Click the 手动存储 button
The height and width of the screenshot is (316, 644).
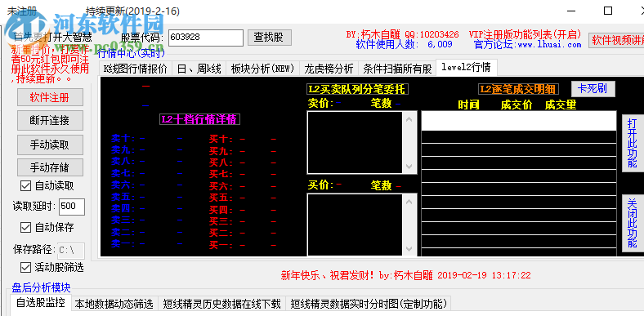(x=50, y=167)
